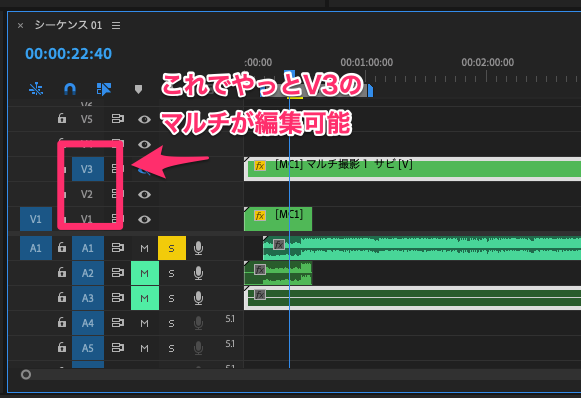Enable voice-over record on track A2

click(x=198, y=273)
